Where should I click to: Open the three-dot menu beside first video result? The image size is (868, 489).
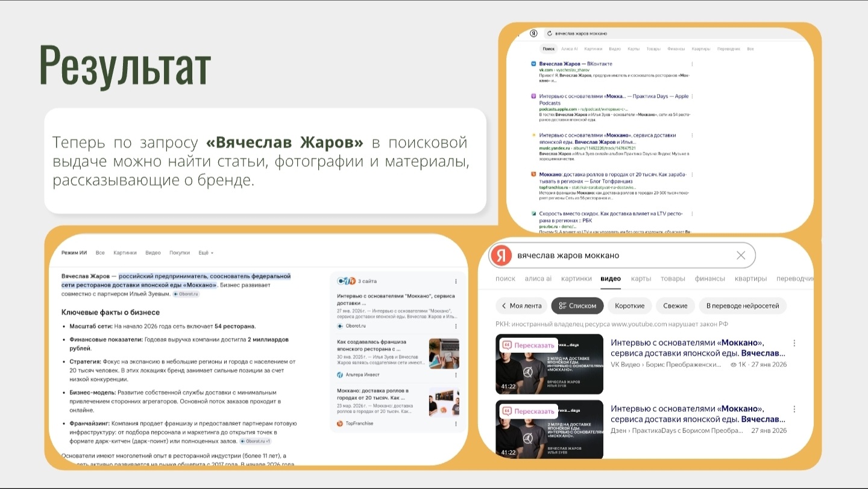(794, 343)
